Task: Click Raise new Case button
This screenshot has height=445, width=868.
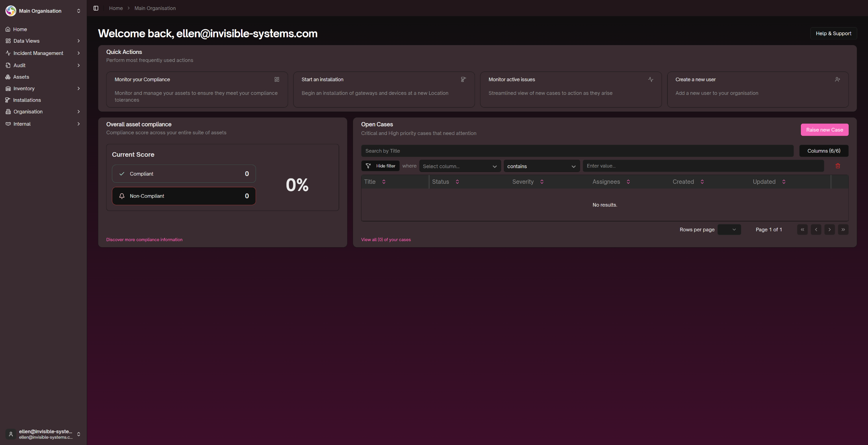Action: 824,130
